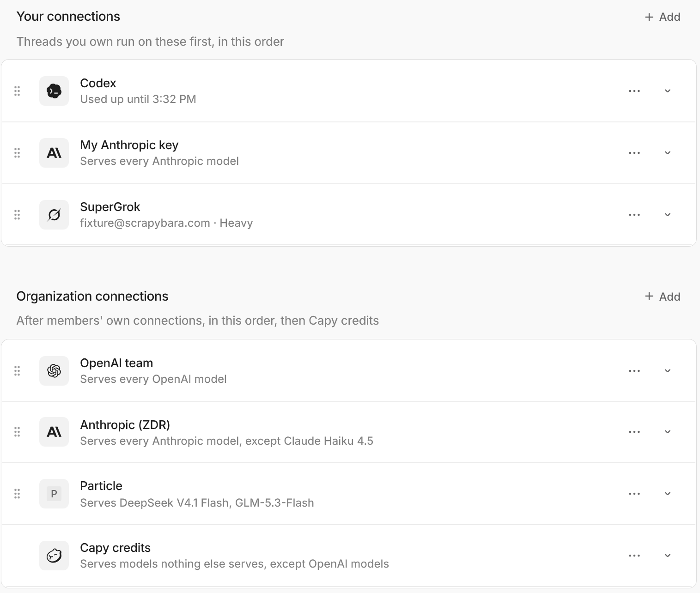Add a new Organization connection
This screenshot has width=700, height=593.
[663, 296]
